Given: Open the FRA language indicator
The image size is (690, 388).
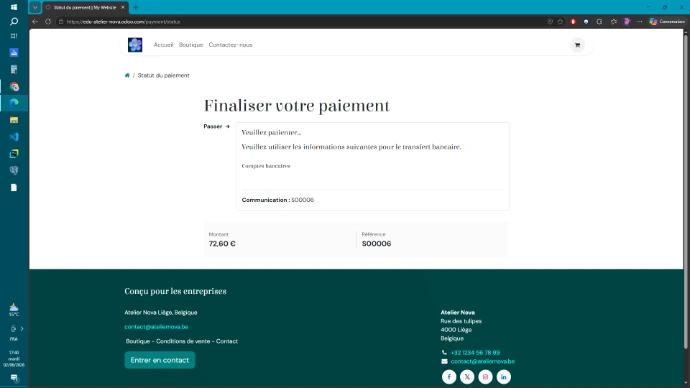Looking at the screenshot, I should 14,339.
